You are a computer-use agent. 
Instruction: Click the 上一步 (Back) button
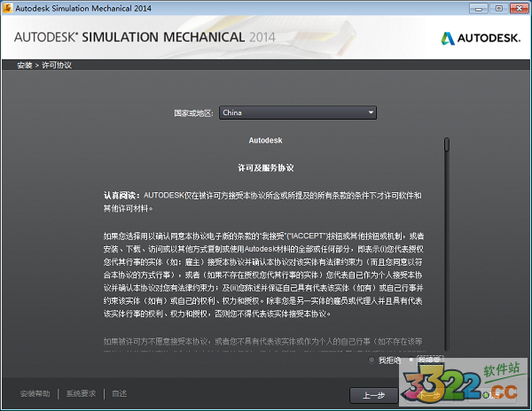point(373,395)
